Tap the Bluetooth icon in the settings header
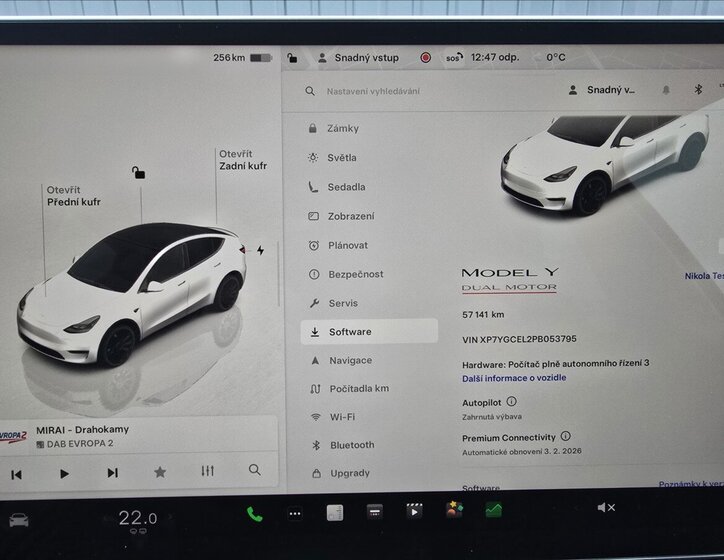Viewport: 724px width, 560px height. tap(698, 89)
